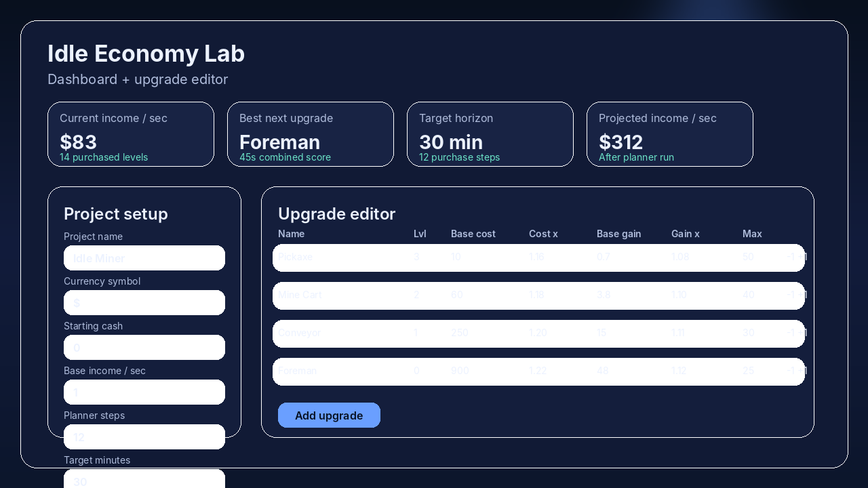Decrease Mine Cart level with -1 button
Image resolution: width=868 pixels, height=488 pixels.
(x=791, y=296)
